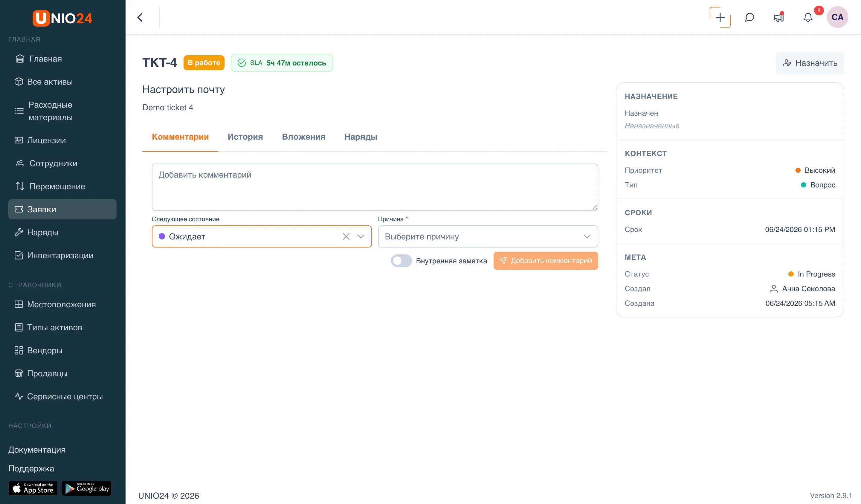Screen dimensions: 861x504
Task: Open the Документация link
Action: click(x=37, y=449)
